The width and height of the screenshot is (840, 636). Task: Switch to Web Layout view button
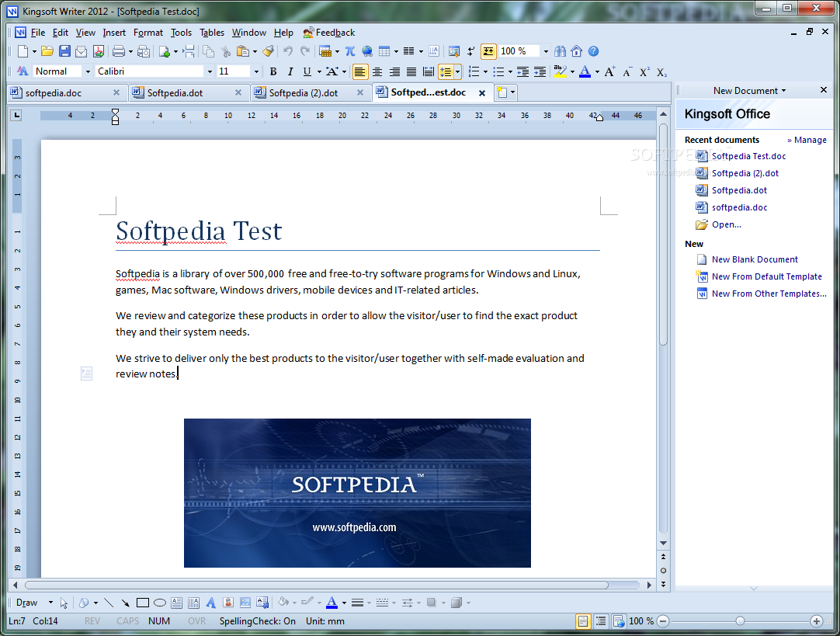[619, 621]
